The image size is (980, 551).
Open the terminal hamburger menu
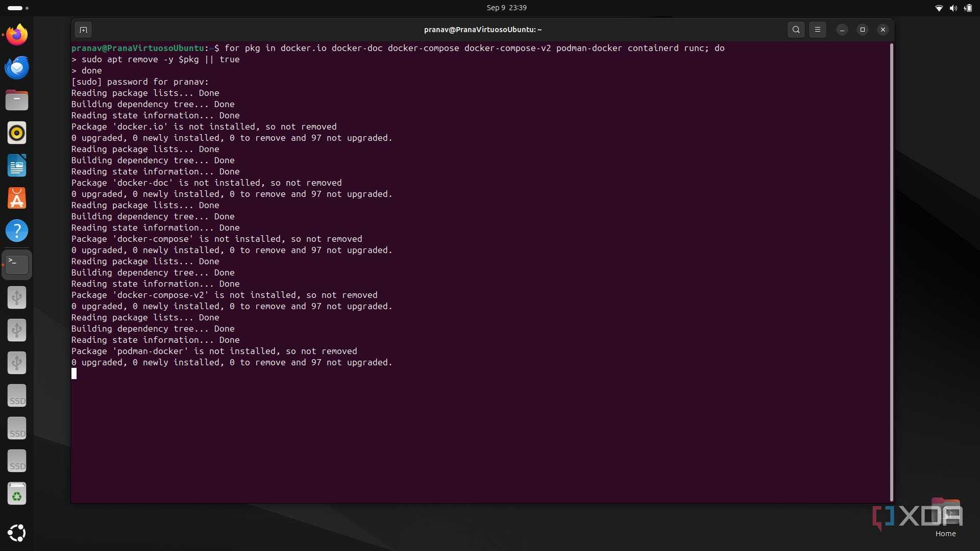818,30
